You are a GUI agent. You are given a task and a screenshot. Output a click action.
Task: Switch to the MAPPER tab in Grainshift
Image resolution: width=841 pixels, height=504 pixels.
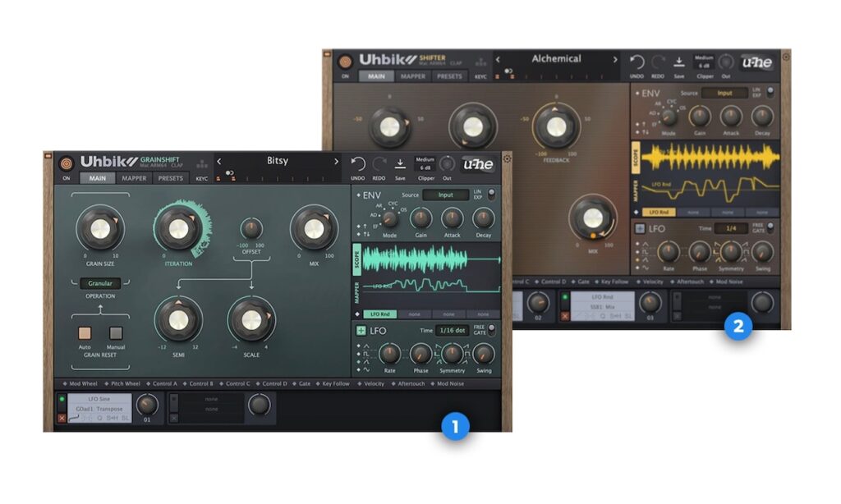[x=134, y=177]
